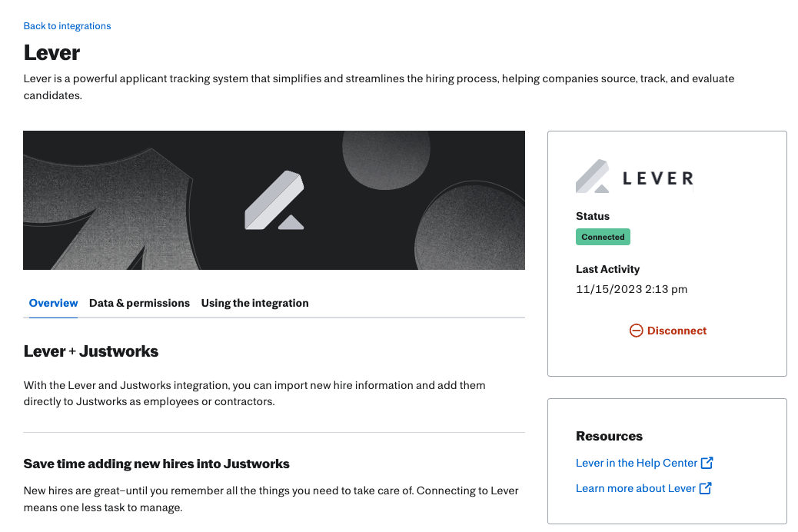Open Lever in the Help Center link
This screenshot has width=798, height=532.
point(636,463)
